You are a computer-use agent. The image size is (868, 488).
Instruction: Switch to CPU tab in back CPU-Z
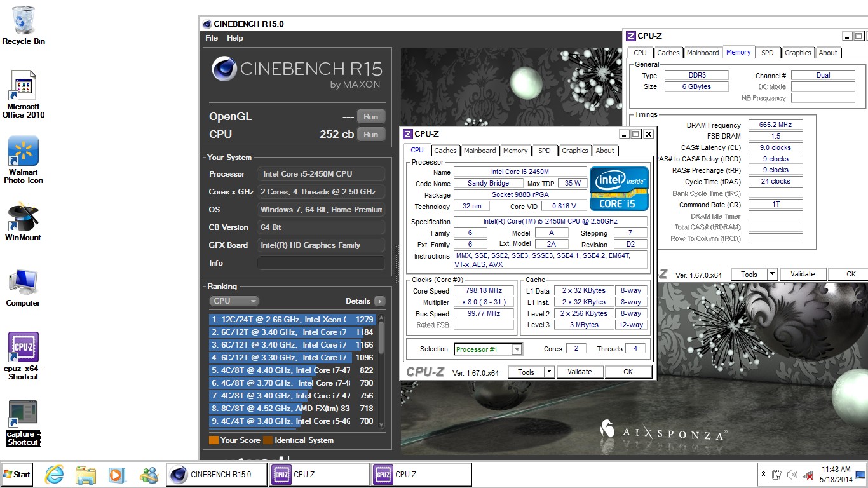pos(640,53)
